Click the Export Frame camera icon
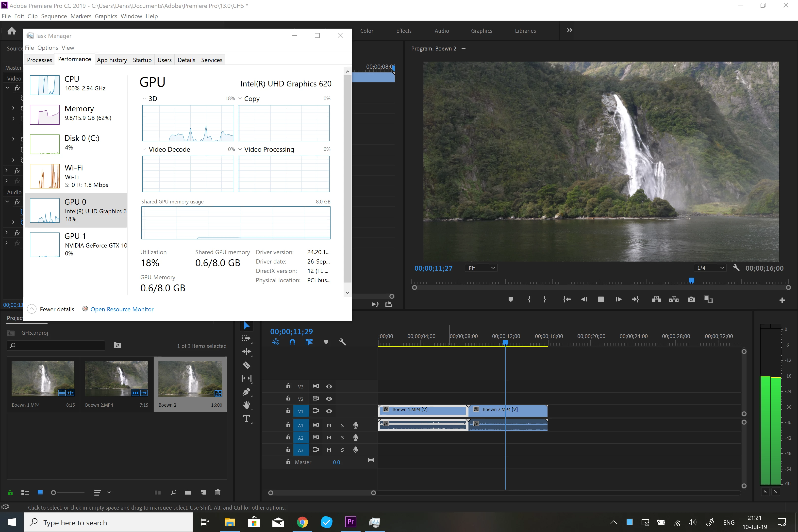 click(691, 299)
